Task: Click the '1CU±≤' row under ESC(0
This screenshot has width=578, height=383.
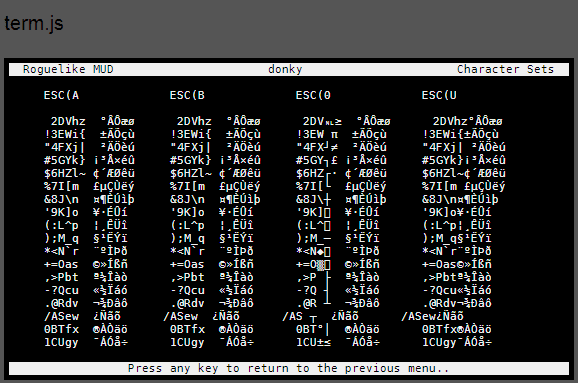Action: [314, 342]
